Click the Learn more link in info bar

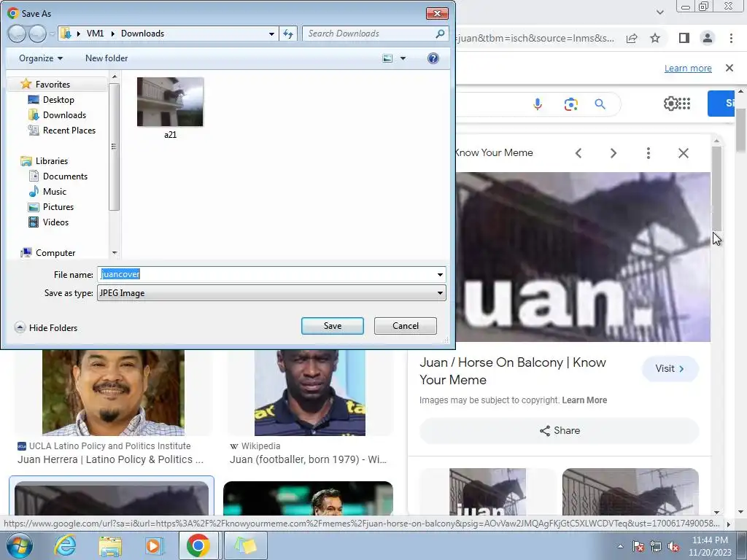[x=688, y=68]
